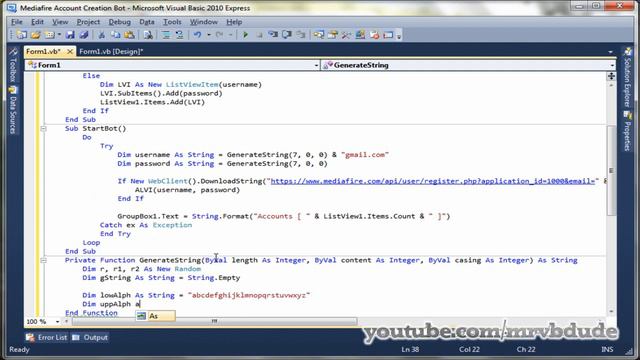Open the Output panel tab
The image size is (640, 360).
click(90, 338)
